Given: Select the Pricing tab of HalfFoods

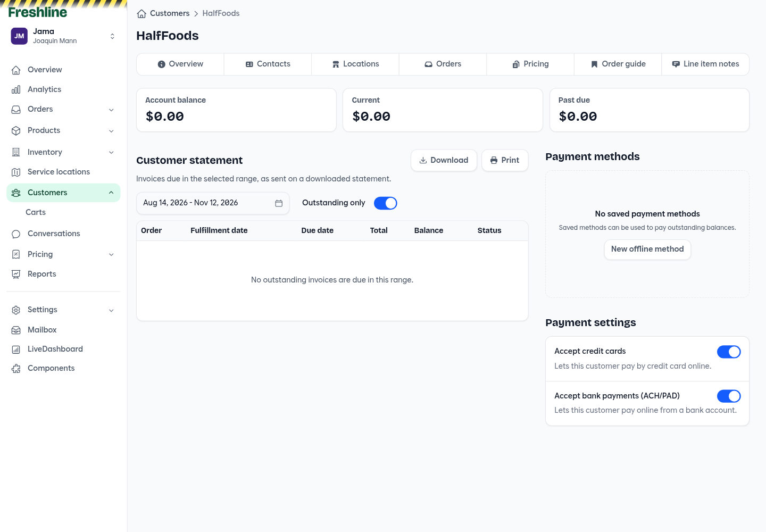Looking at the screenshot, I should 530,64.
